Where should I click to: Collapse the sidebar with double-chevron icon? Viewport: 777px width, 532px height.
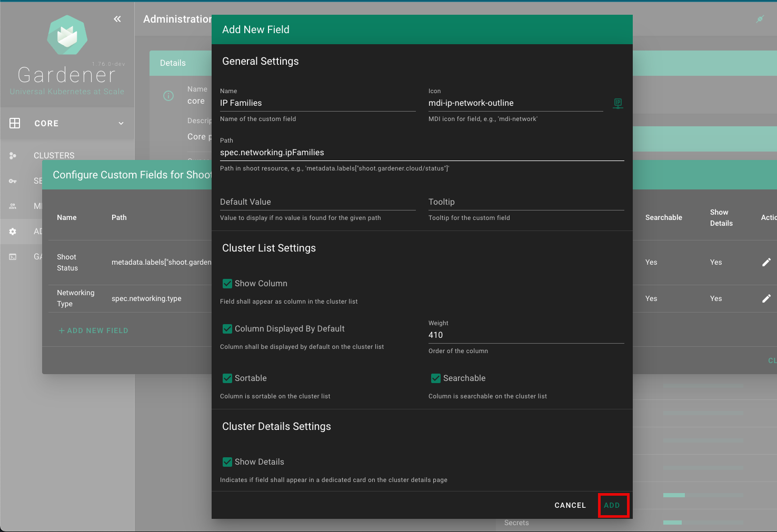(117, 19)
